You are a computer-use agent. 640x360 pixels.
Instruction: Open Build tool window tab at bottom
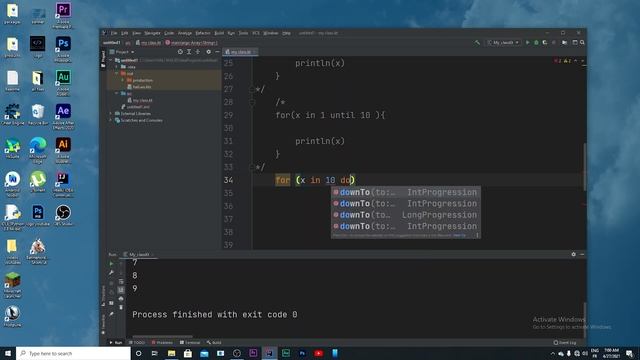[x=214, y=343]
